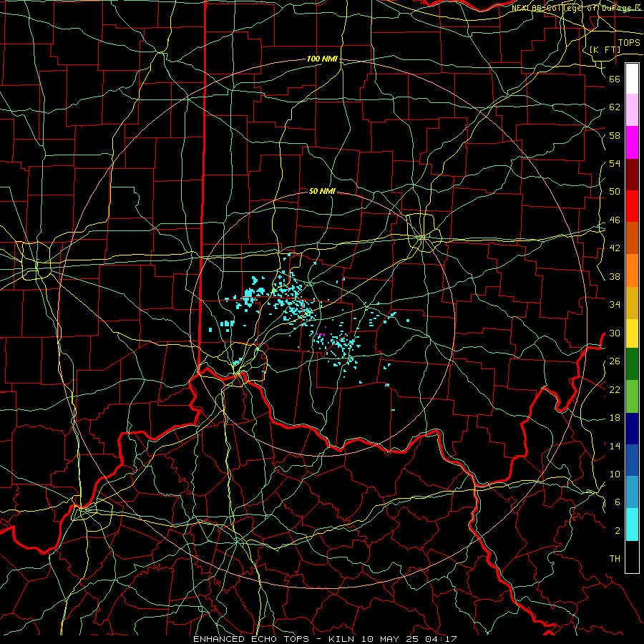
Task: Click the legend value "14"
Action: [x=615, y=446]
